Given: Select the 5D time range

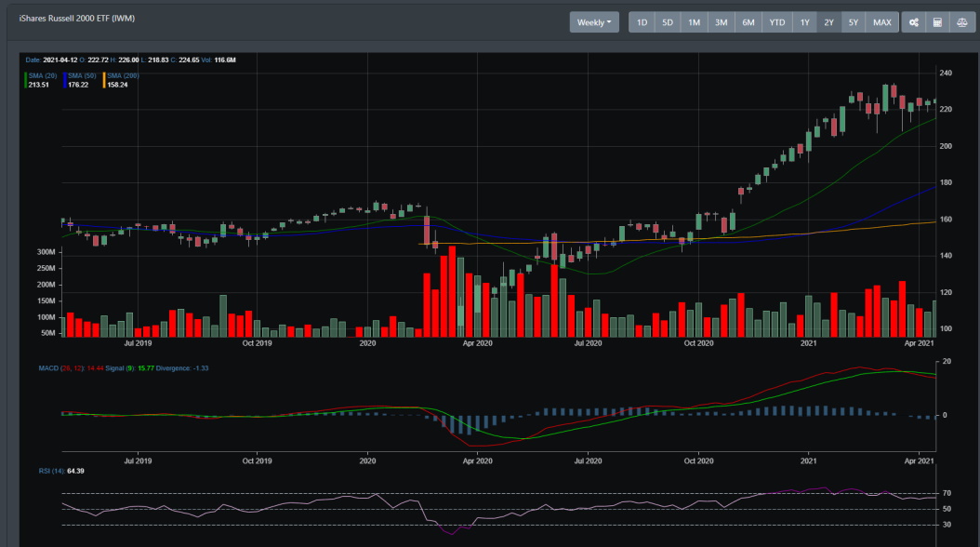Looking at the screenshot, I should pos(668,22).
